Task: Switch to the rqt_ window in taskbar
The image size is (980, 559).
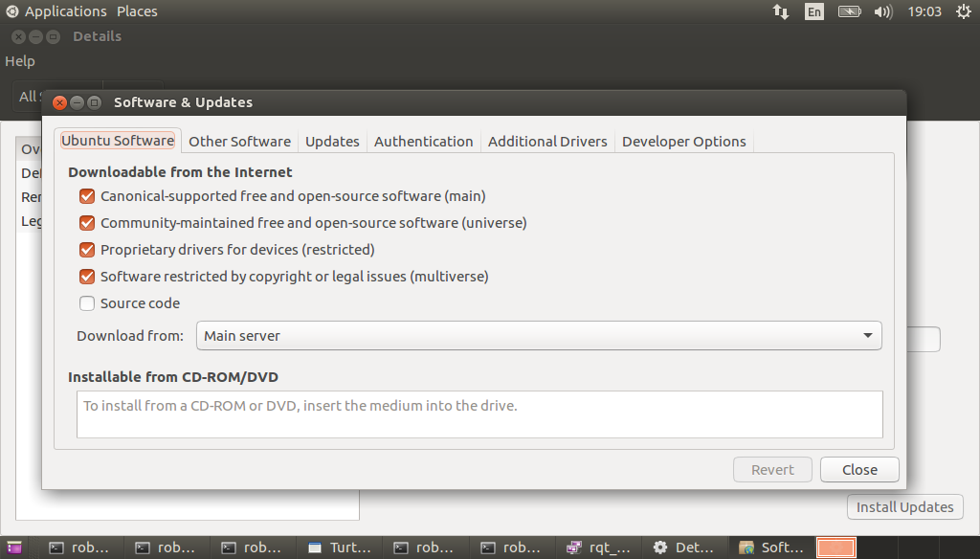Action: [598, 548]
